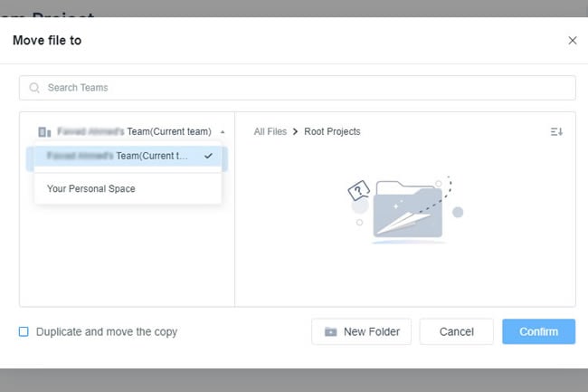Open the Root Projects breadcrumb
The image size is (588, 392).
coord(332,131)
